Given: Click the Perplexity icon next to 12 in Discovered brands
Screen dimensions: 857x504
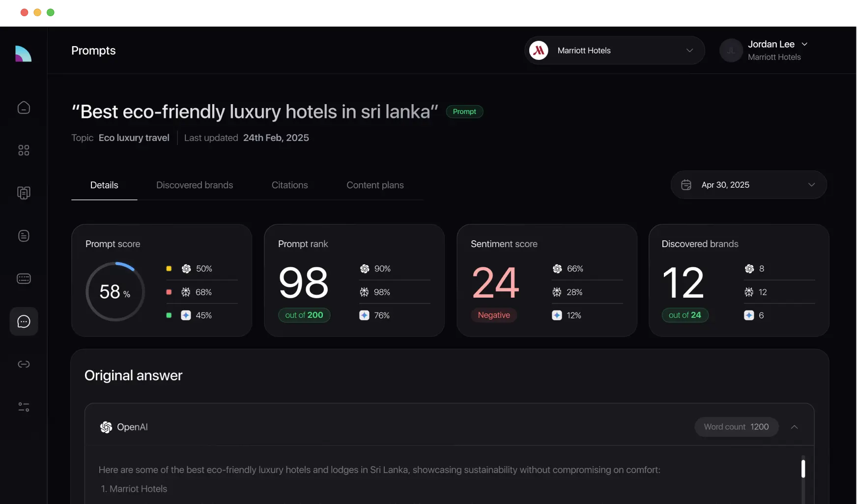Looking at the screenshot, I should point(749,292).
